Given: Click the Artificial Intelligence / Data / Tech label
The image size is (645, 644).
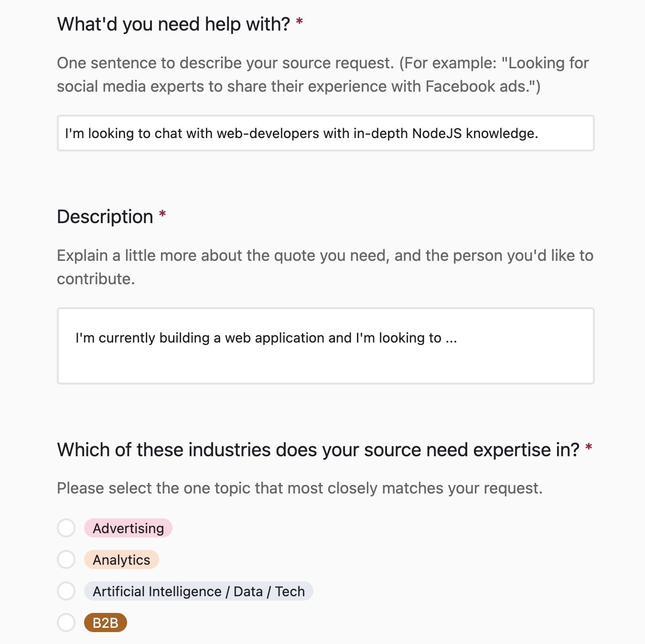Looking at the screenshot, I should click(198, 591).
